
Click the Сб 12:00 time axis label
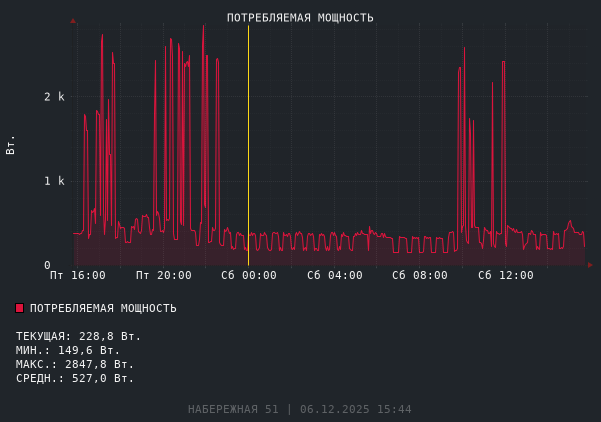click(506, 275)
